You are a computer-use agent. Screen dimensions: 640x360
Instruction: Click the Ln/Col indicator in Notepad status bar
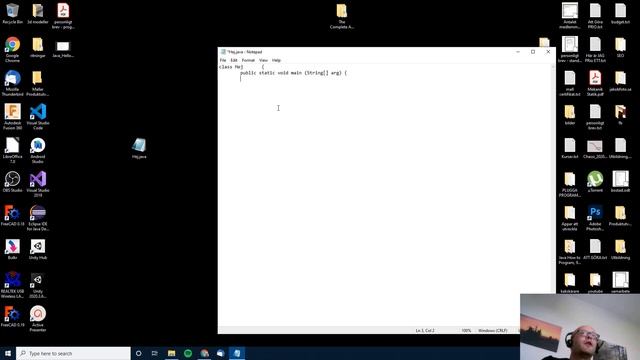pyautogui.click(x=425, y=330)
